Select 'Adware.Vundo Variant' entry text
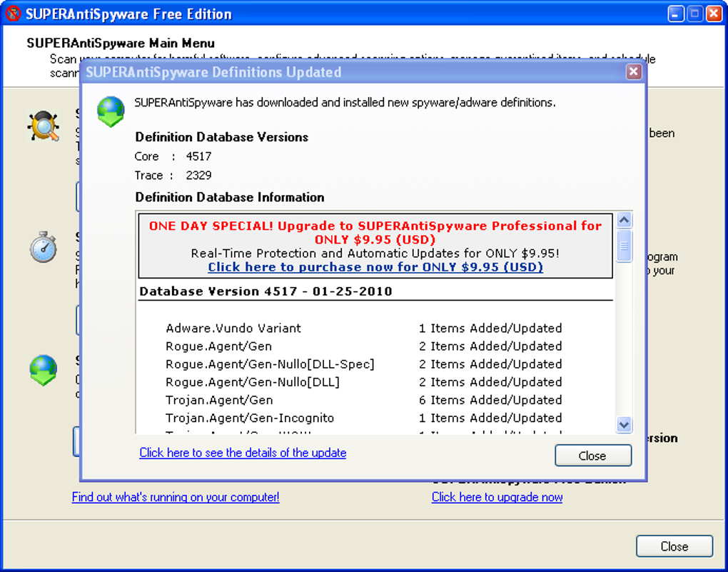 point(233,328)
